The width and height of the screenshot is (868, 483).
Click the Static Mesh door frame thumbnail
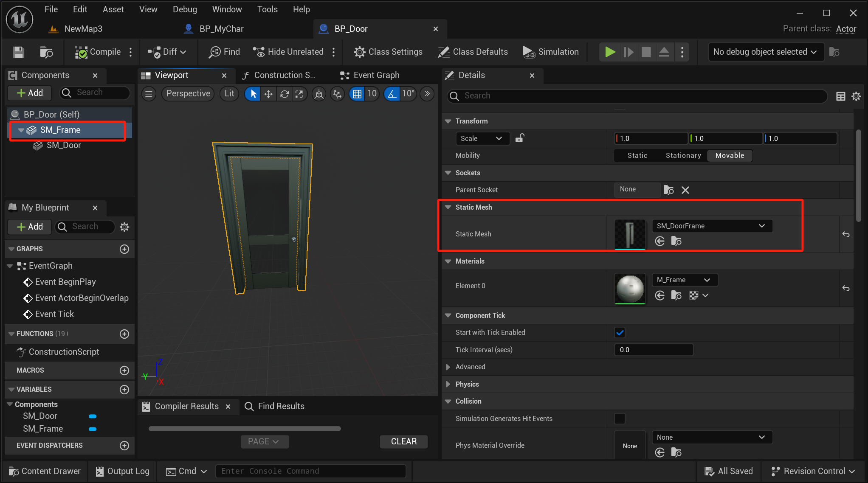[630, 234]
